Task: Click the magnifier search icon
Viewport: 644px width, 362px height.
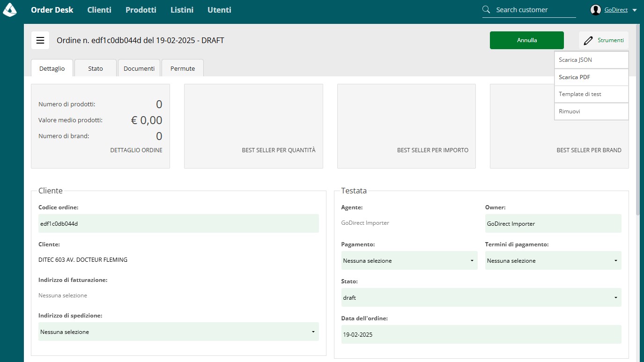Action: tap(486, 9)
